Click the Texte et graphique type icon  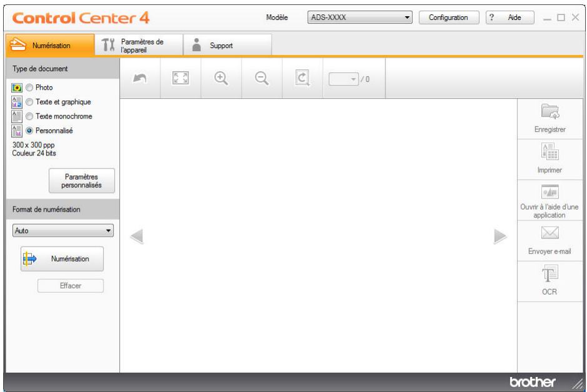click(16, 102)
